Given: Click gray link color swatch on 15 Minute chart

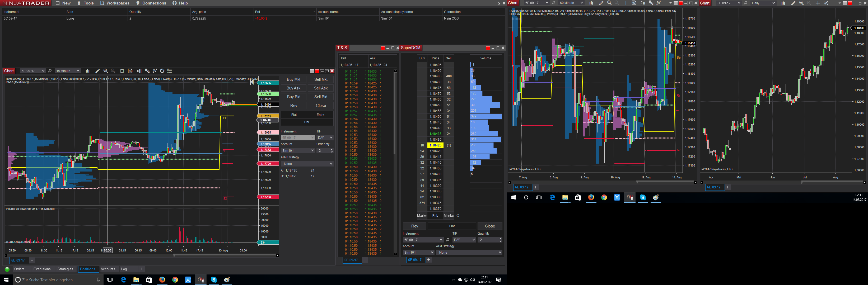Looking at the screenshot, I should tap(312, 71).
